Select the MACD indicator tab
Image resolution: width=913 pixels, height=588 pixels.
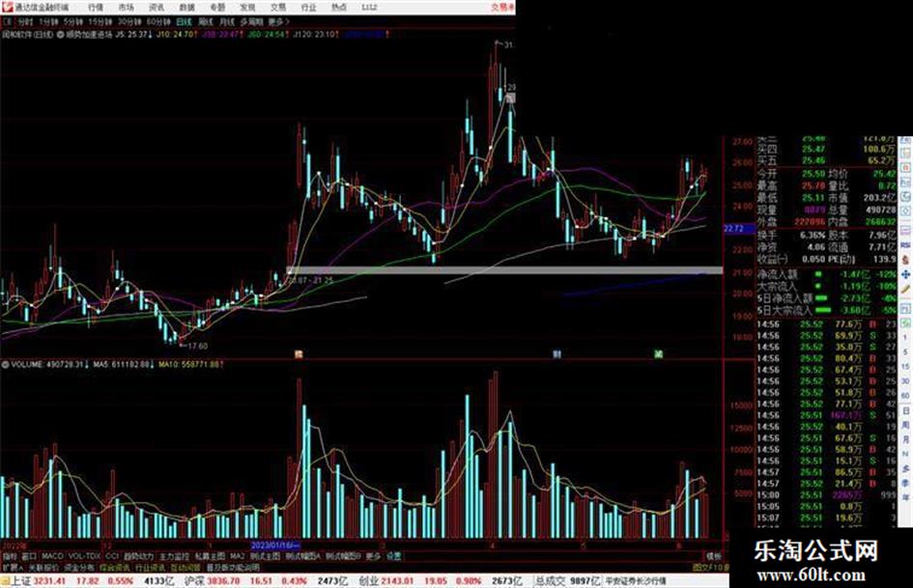[52, 556]
